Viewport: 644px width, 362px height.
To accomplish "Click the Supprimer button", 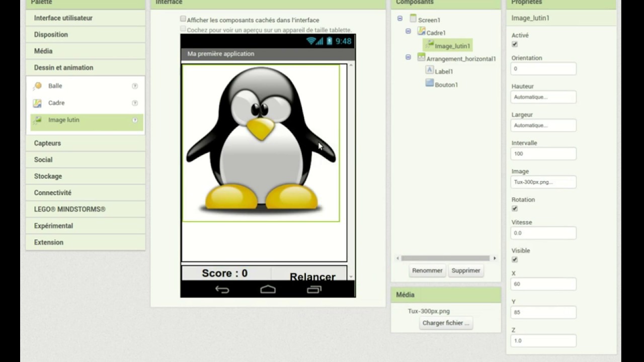I will [466, 270].
